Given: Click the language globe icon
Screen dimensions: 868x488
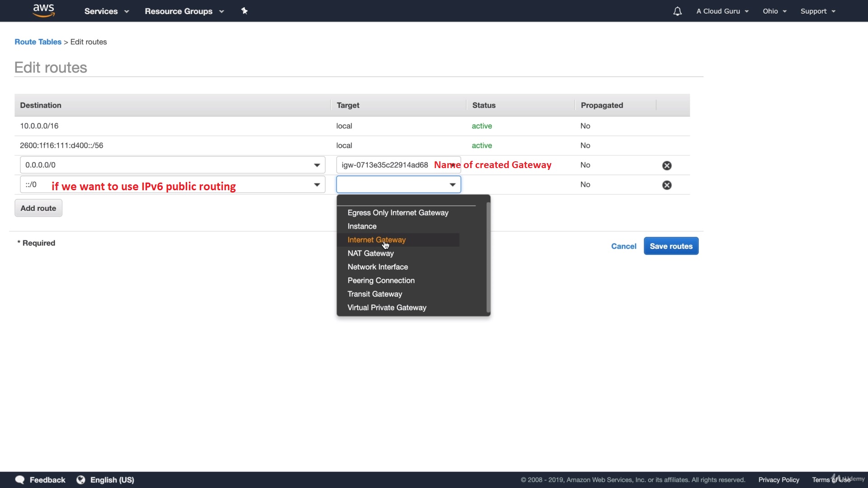Looking at the screenshot, I should [x=81, y=480].
